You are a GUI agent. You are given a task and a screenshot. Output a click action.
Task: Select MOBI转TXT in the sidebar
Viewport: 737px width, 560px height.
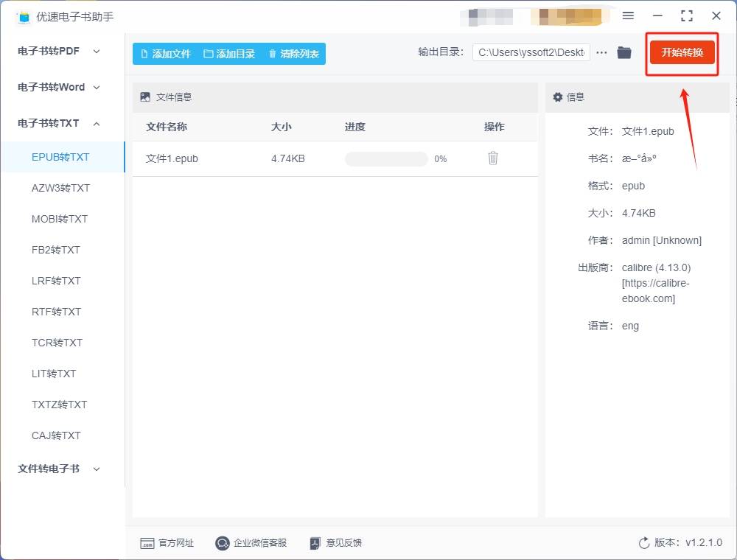coord(60,219)
